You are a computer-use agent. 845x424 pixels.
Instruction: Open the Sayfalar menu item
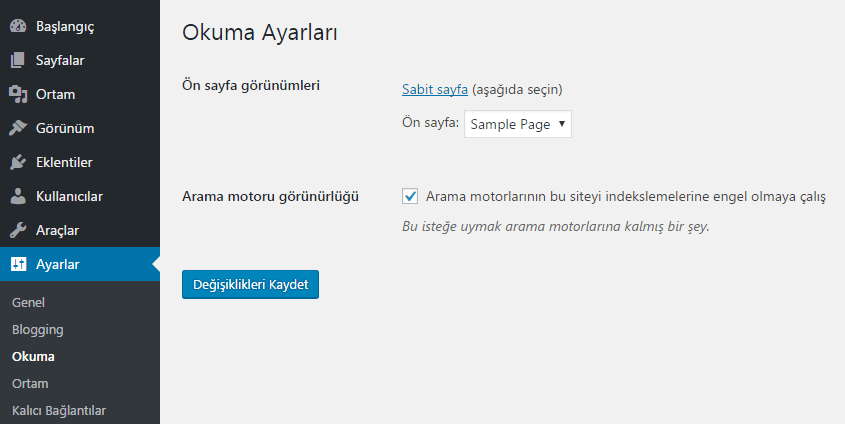tap(80, 60)
